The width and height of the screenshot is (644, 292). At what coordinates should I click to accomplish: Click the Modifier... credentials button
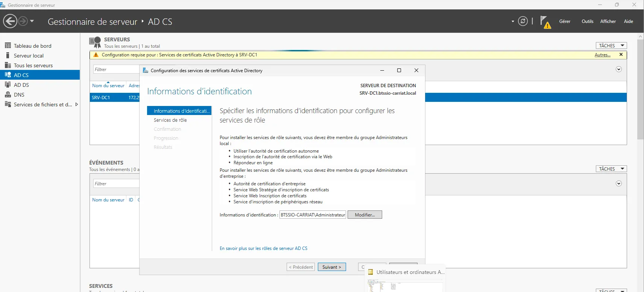click(x=365, y=215)
